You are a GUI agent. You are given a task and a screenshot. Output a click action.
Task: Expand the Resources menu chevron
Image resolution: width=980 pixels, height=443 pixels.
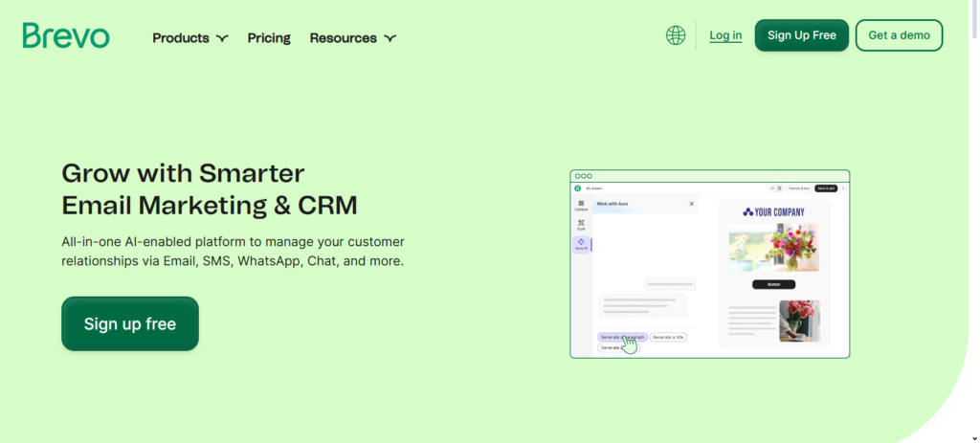[x=390, y=38]
